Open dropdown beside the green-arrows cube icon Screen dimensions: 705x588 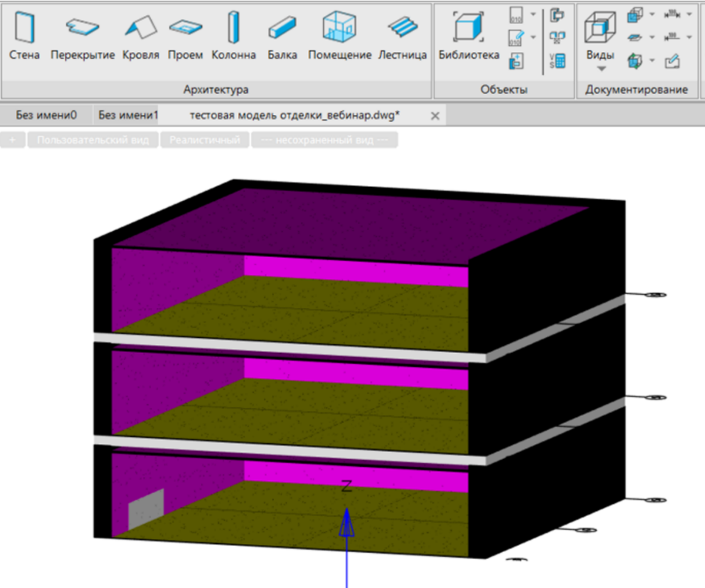pos(652,60)
